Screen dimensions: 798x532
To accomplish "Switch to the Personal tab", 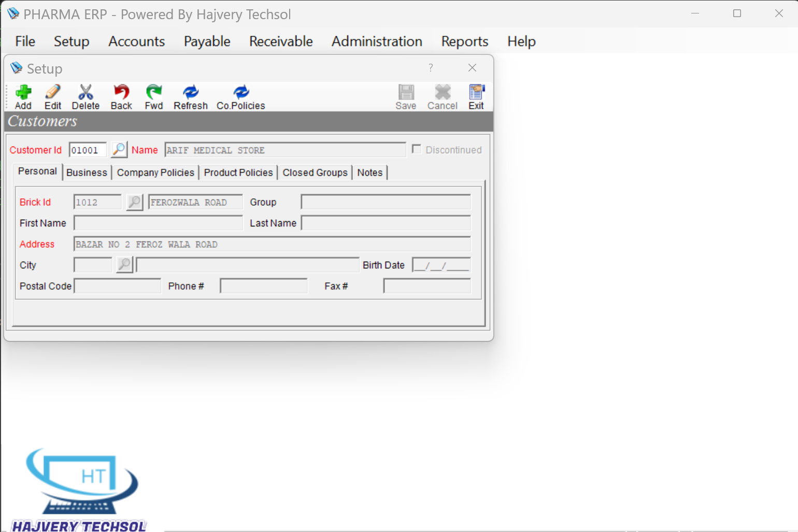I will 37,171.
